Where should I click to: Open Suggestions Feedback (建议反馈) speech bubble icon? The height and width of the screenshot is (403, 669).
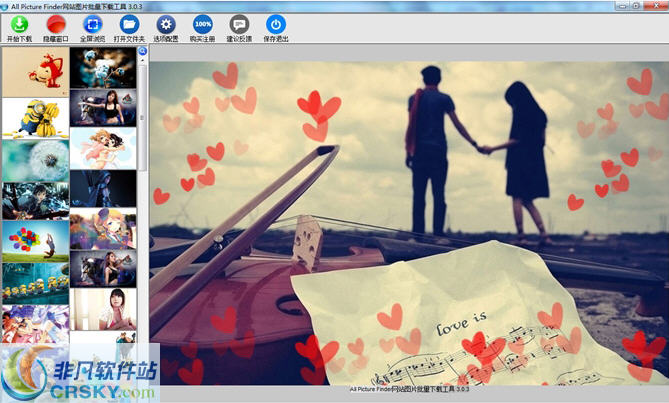pos(239,25)
